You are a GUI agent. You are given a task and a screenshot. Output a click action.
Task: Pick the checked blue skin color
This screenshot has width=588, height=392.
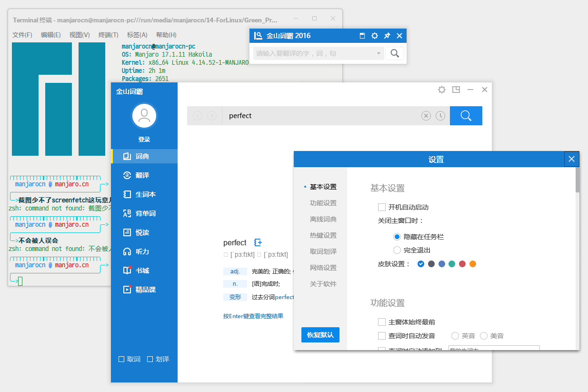[420, 264]
